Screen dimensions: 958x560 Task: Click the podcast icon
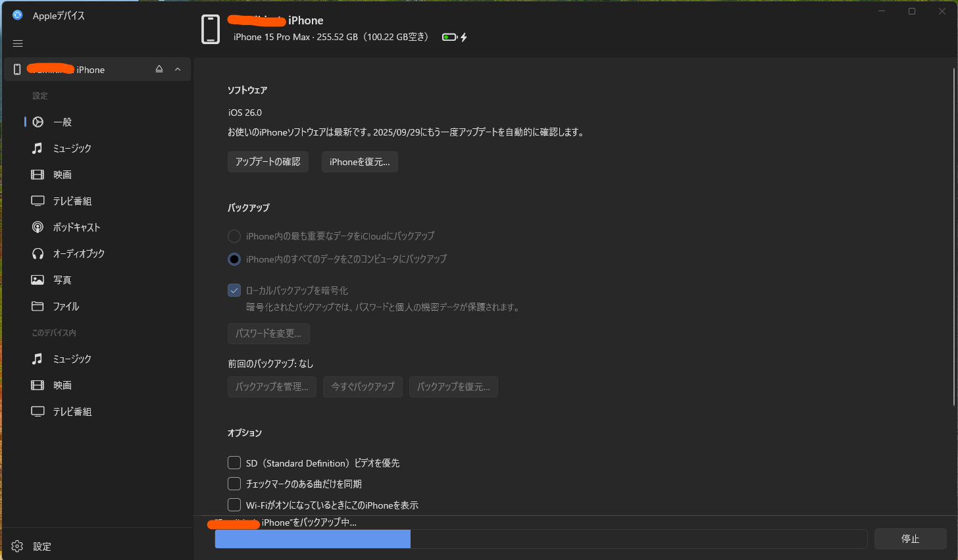[38, 227]
